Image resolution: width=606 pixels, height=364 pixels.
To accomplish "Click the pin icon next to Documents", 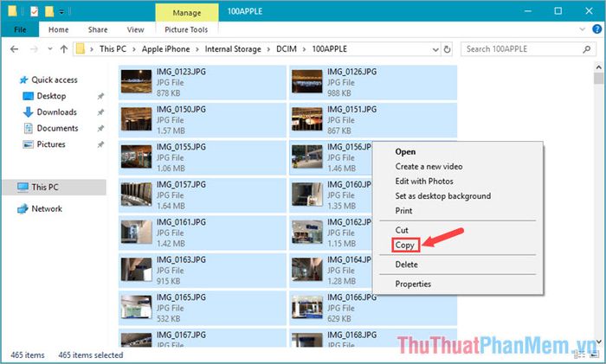I will pyautogui.click(x=100, y=128).
